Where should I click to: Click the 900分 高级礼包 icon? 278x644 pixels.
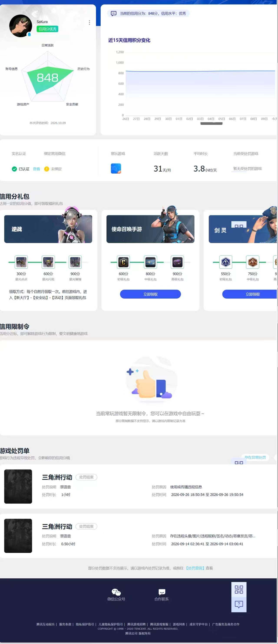point(177,262)
